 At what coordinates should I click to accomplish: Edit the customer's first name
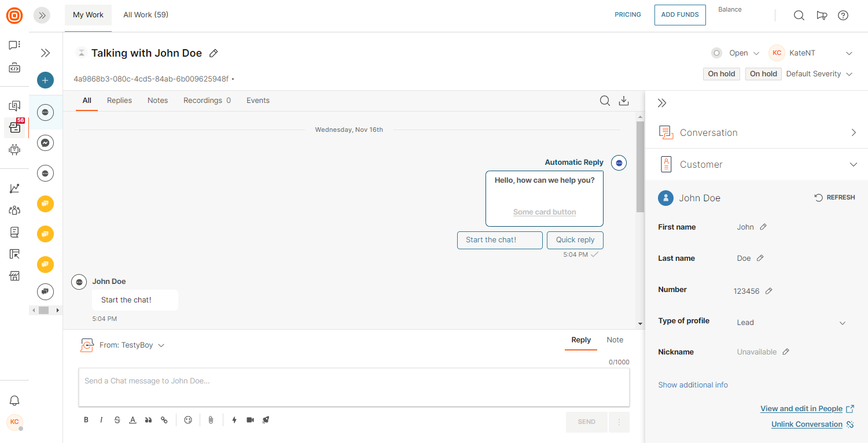[x=763, y=227]
